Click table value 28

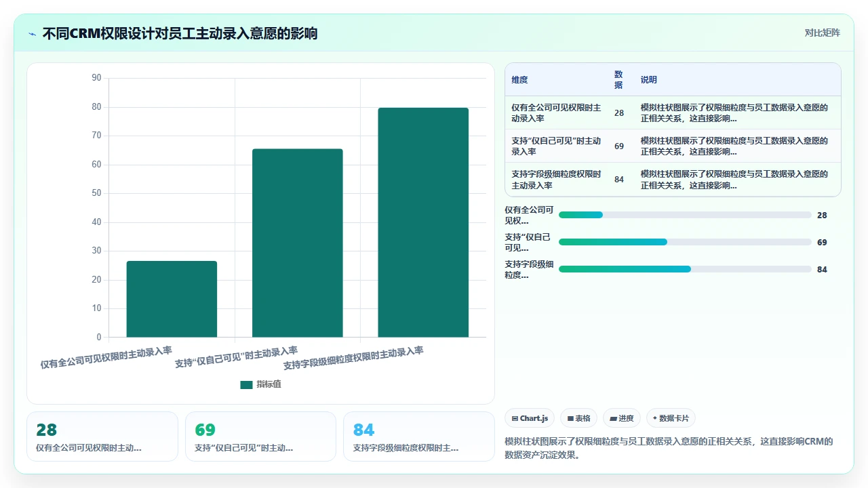click(619, 113)
